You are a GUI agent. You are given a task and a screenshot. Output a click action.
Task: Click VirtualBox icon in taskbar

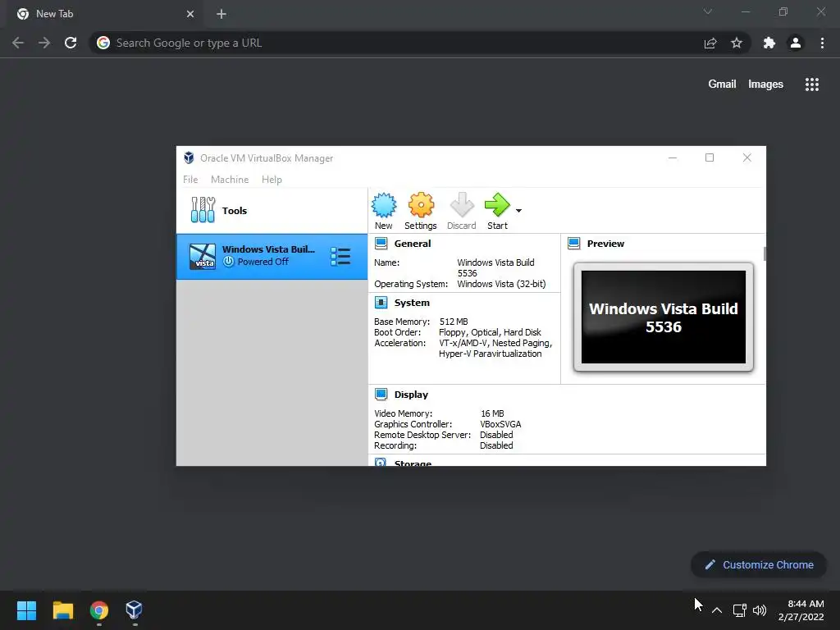click(135, 610)
